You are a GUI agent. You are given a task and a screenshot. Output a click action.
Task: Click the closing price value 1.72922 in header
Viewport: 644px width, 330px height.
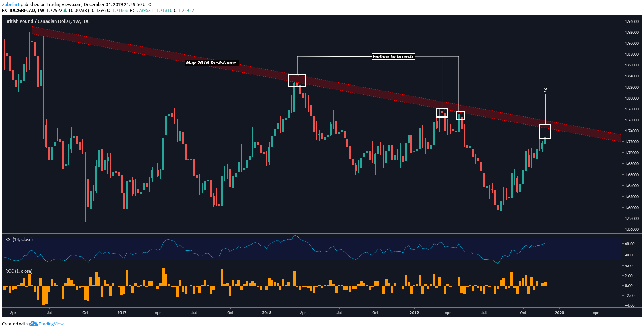[186, 11]
